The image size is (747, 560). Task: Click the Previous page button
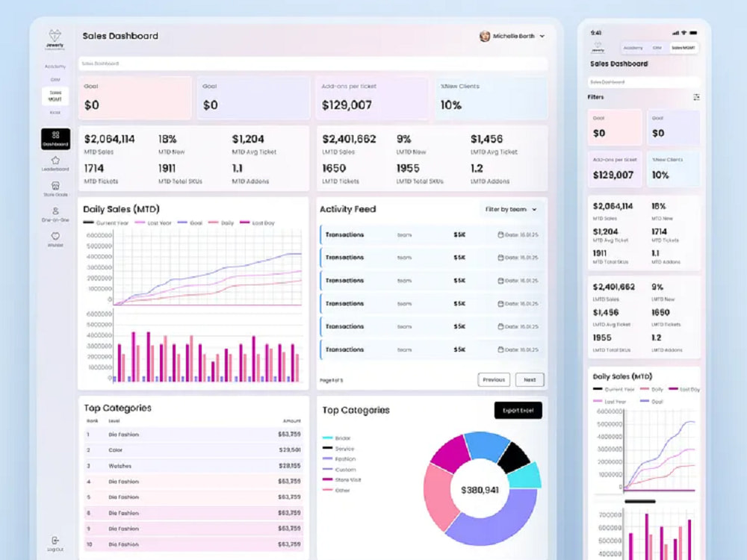click(494, 379)
